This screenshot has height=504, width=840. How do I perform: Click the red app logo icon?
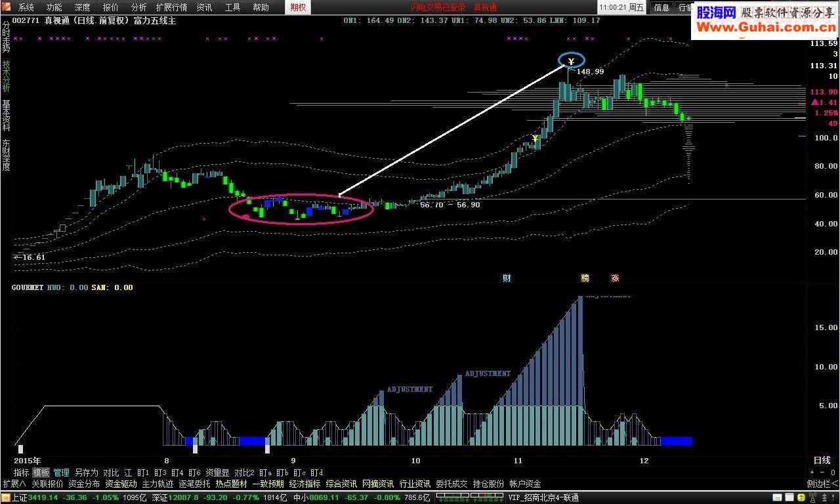point(7,7)
